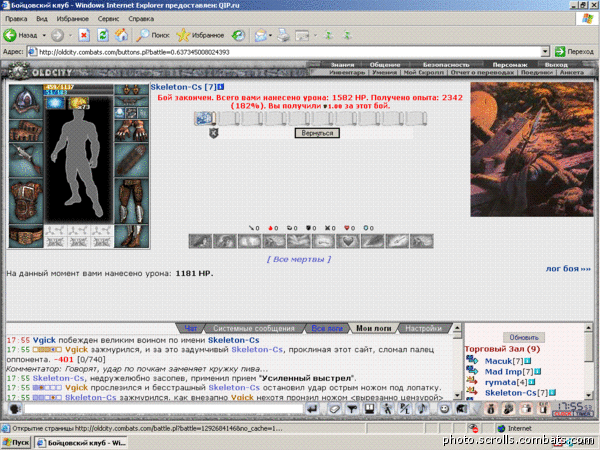Image resolution: width=600 pixels, height=450 pixels.
Task: Open the Правка menu
Action: pyautogui.click(x=16, y=19)
